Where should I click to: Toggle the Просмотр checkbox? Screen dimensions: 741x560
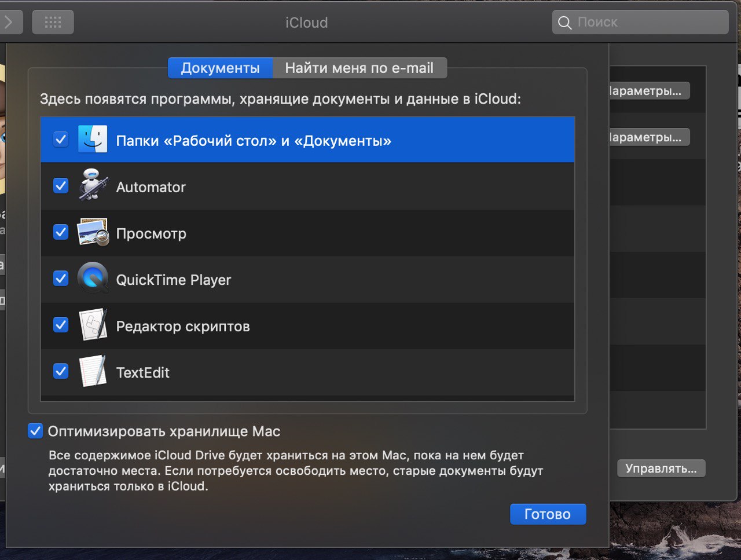(61, 232)
